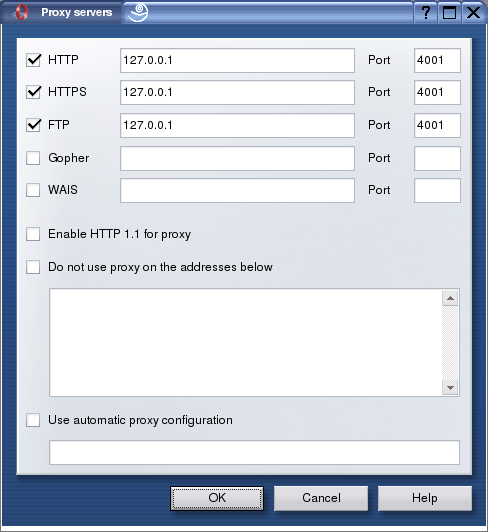Click the scroll down arrow in address list
The width and height of the screenshot is (488, 532).
pos(450,387)
